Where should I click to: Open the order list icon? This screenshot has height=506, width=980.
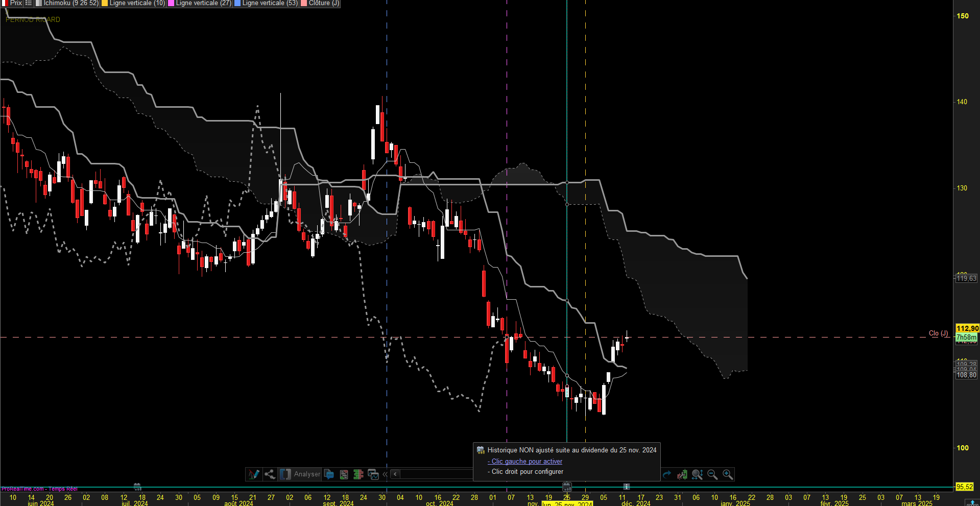click(x=344, y=474)
